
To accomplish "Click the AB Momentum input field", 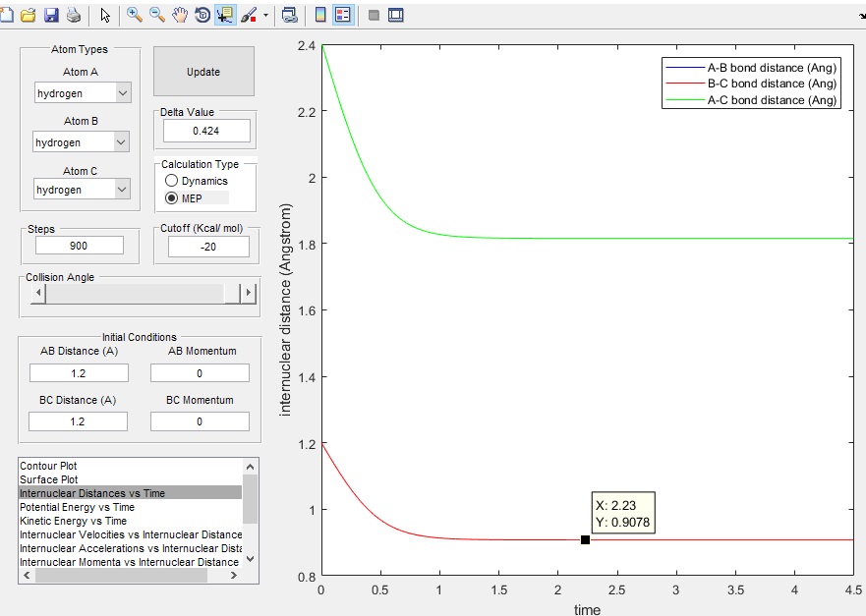I will tap(200, 373).
